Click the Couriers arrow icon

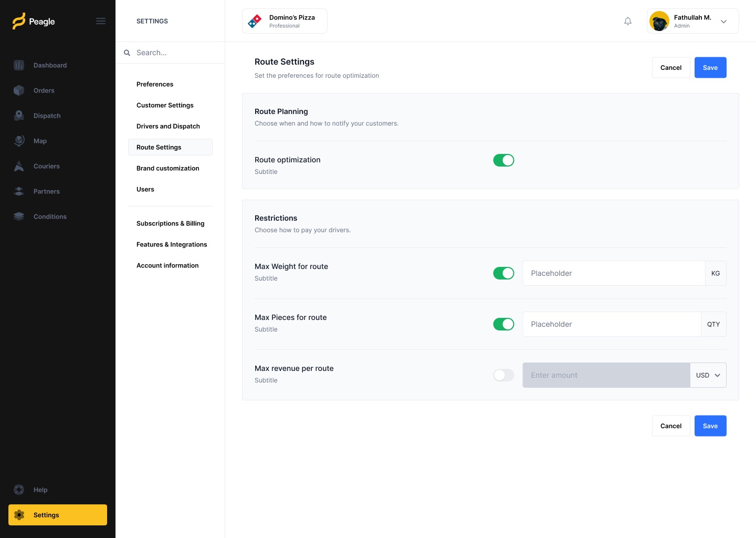tap(19, 166)
